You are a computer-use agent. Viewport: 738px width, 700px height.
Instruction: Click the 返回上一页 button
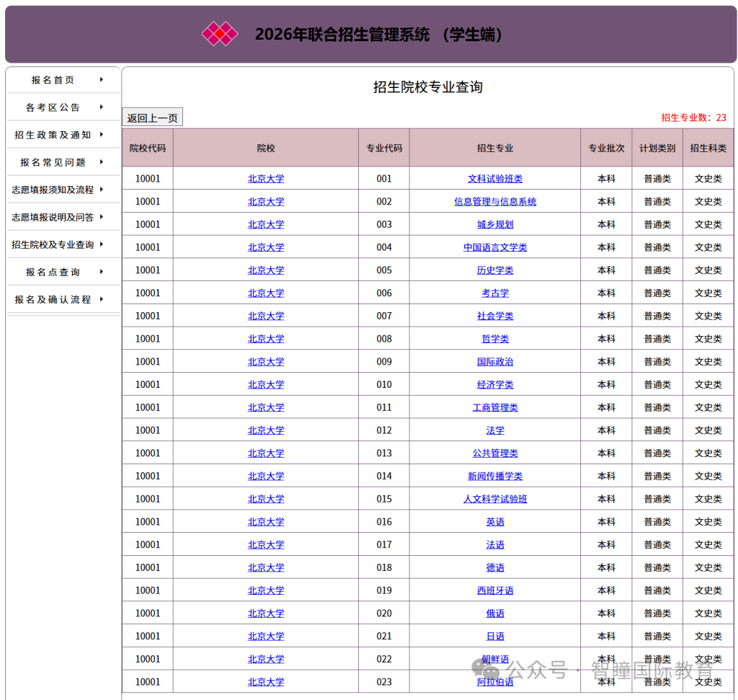click(153, 118)
